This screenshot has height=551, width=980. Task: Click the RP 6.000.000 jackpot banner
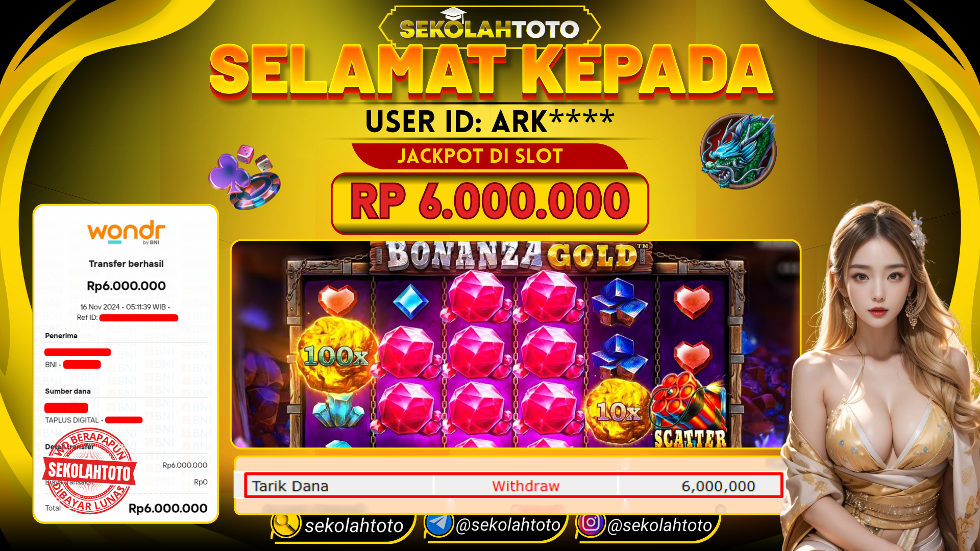(x=490, y=204)
